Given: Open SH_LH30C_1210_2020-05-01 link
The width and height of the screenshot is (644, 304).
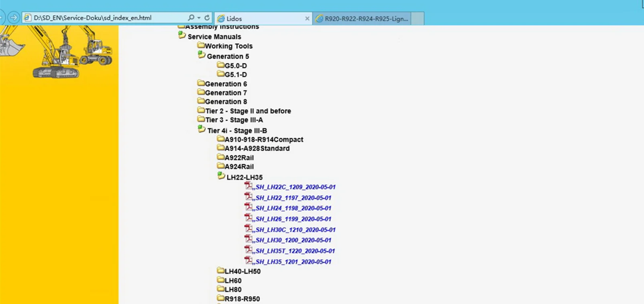Looking at the screenshot, I should click(295, 230).
